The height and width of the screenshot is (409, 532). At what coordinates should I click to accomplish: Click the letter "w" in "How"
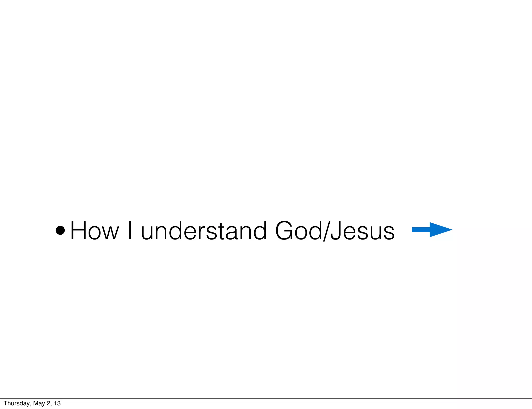pos(110,233)
